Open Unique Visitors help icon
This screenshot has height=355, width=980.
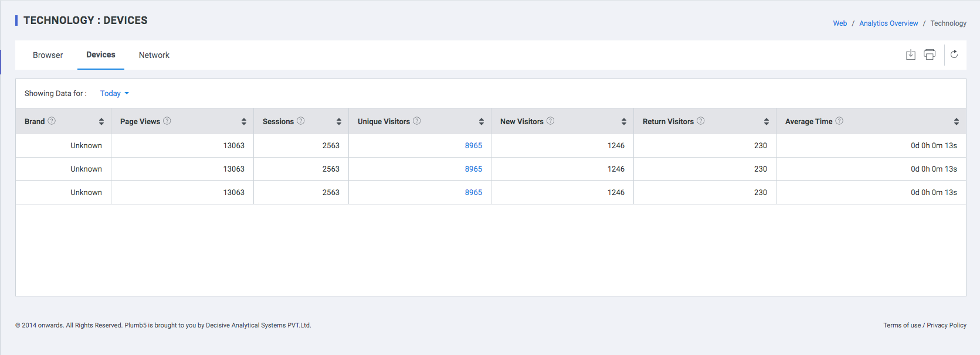click(x=417, y=121)
